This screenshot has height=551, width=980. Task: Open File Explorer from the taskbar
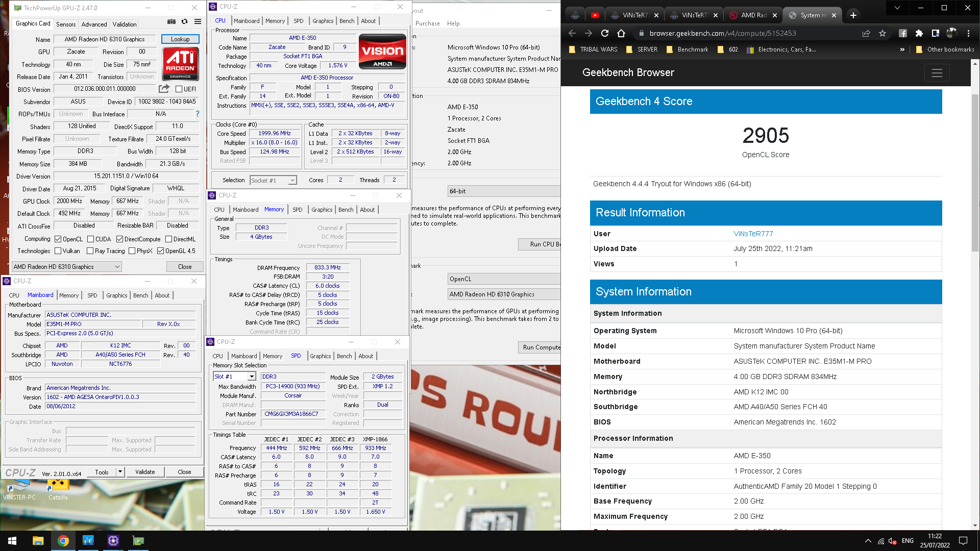point(38,541)
